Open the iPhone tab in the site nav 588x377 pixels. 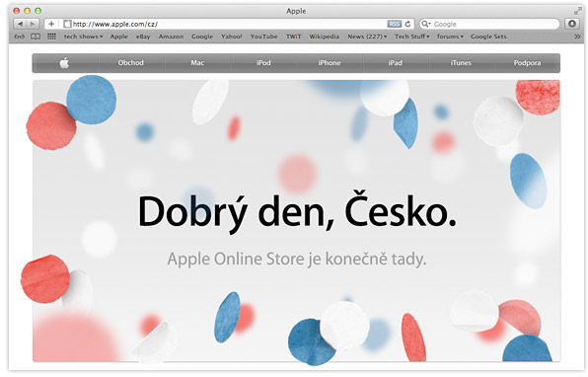coord(330,63)
